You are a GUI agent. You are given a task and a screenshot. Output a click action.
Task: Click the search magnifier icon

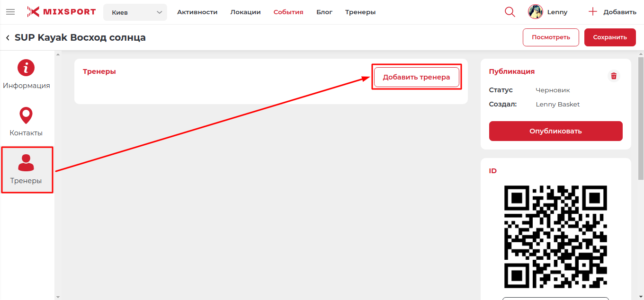pos(510,12)
